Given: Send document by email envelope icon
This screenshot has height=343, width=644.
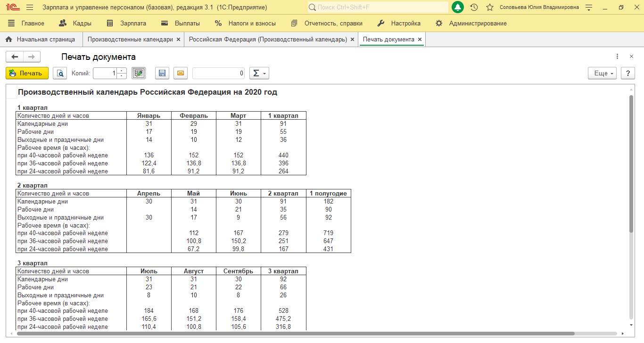Looking at the screenshot, I should point(180,73).
